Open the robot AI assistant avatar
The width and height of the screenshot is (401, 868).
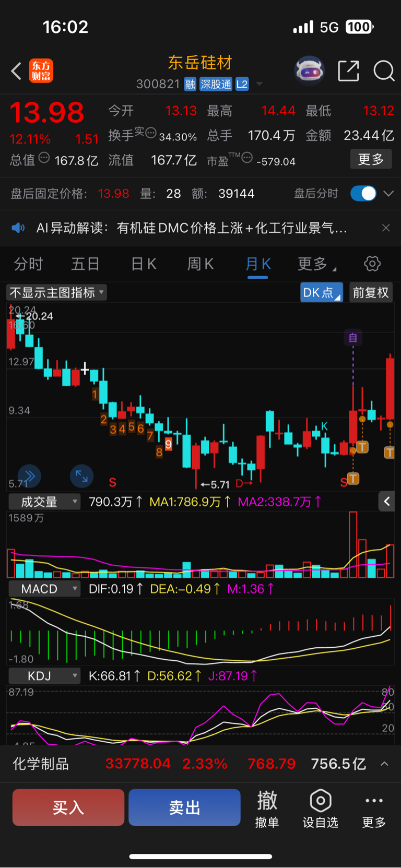pos(310,70)
